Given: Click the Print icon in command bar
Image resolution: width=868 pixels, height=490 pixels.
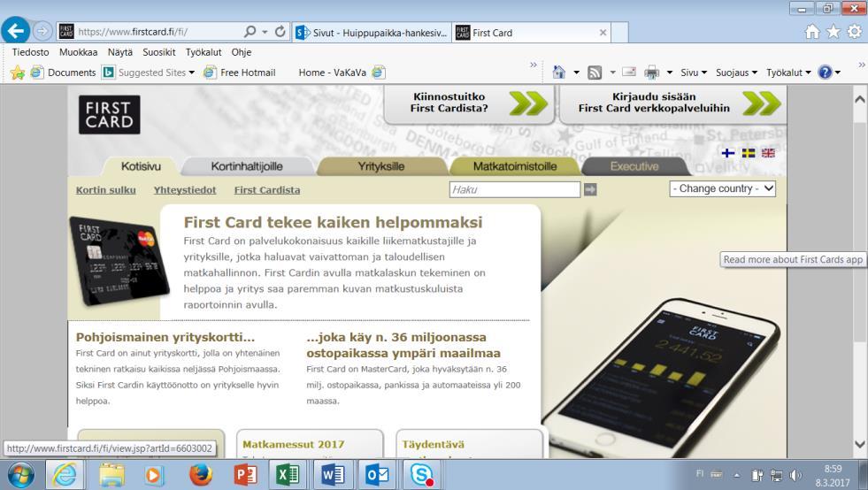Looking at the screenshot, I should pyautogui.click(x=651, y=72).
